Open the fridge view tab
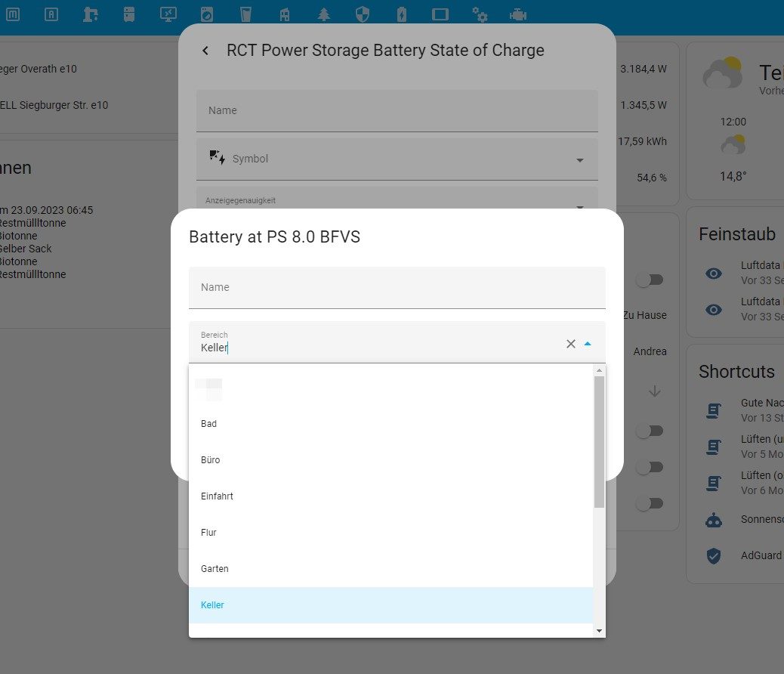 pos(129,14)
